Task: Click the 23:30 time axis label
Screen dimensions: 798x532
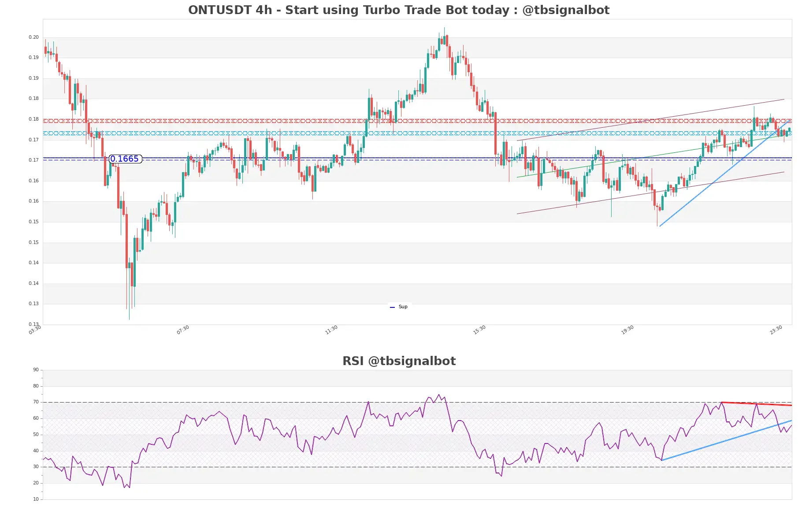Action: [776, 330]
